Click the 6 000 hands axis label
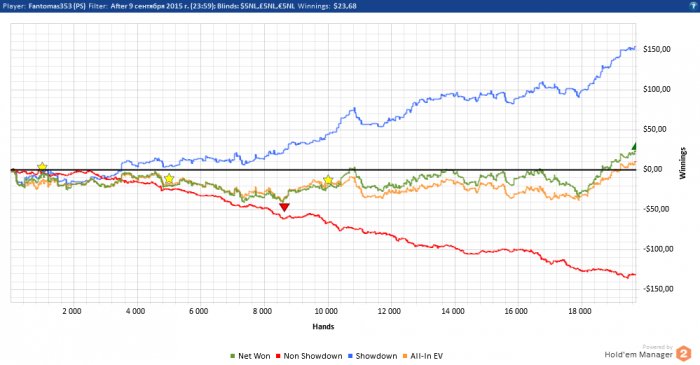This screenshot has width=700, height=365. (x=199, y=311)
